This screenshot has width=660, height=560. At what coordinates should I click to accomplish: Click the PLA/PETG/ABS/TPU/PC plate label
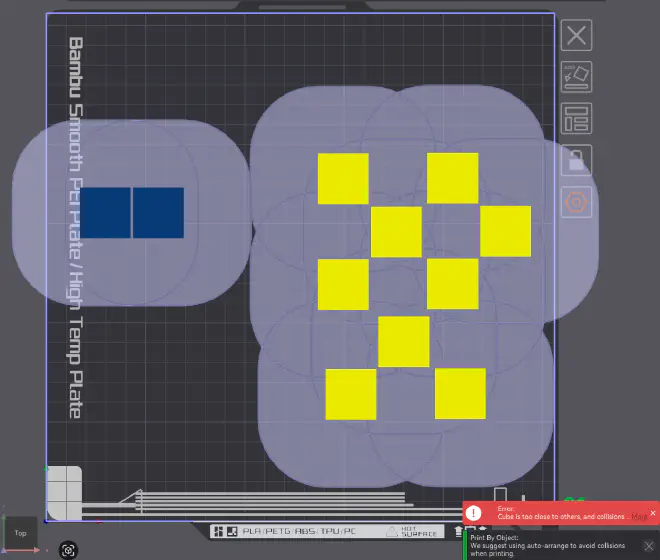point(300,531)
